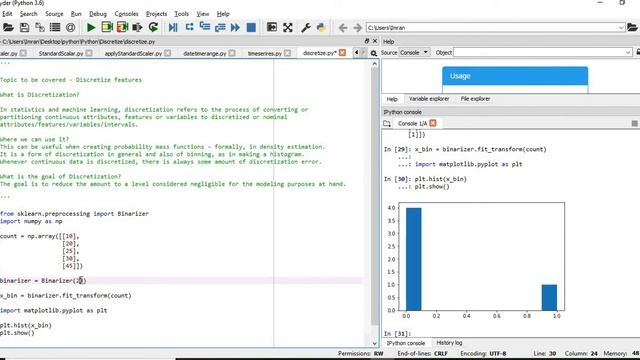
Task: Open the file list icon in toolbar
Action: tap(55, 28)
